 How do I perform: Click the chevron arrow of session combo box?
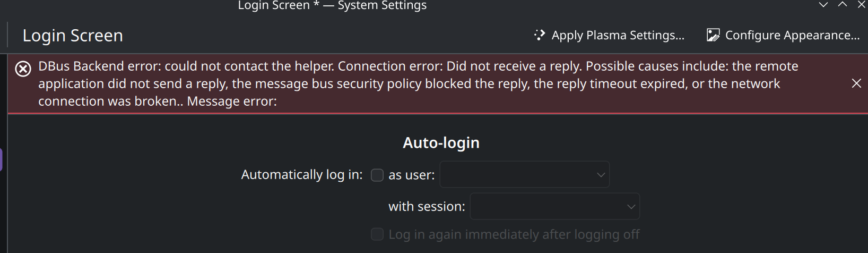click(x=631, y=207)
